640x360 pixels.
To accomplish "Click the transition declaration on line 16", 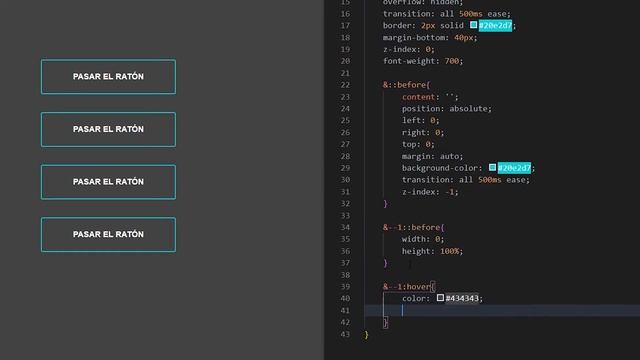I will tap(447, 14).
